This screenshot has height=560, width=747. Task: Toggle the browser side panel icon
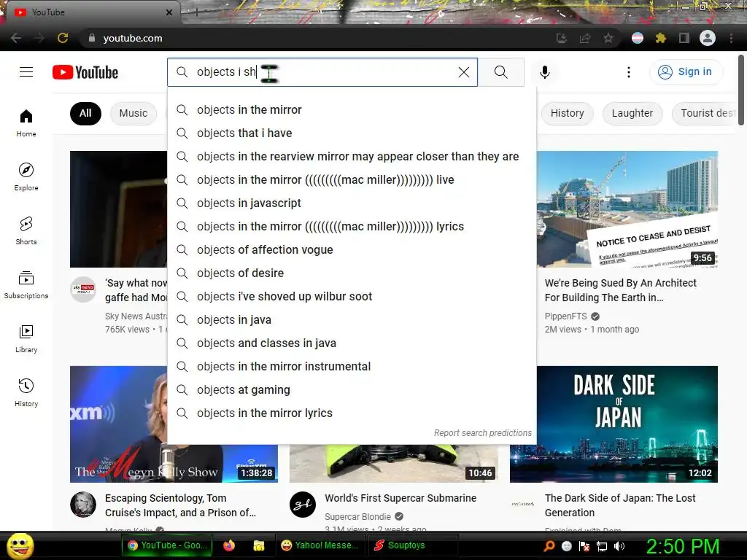[684, 38]
